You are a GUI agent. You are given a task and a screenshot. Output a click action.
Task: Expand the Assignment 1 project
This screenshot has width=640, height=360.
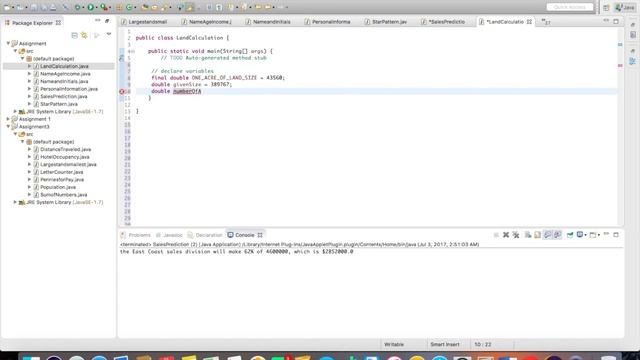tap(8, 119)
